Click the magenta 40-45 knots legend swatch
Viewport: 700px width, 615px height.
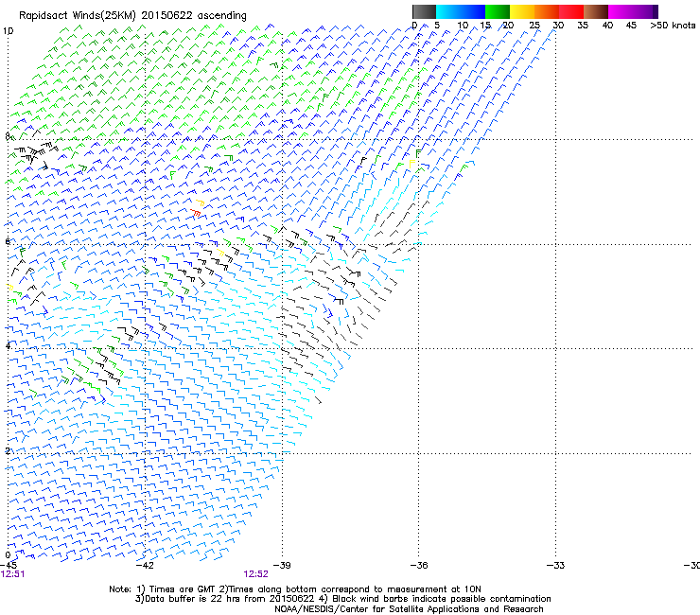(x=621, y=11)
